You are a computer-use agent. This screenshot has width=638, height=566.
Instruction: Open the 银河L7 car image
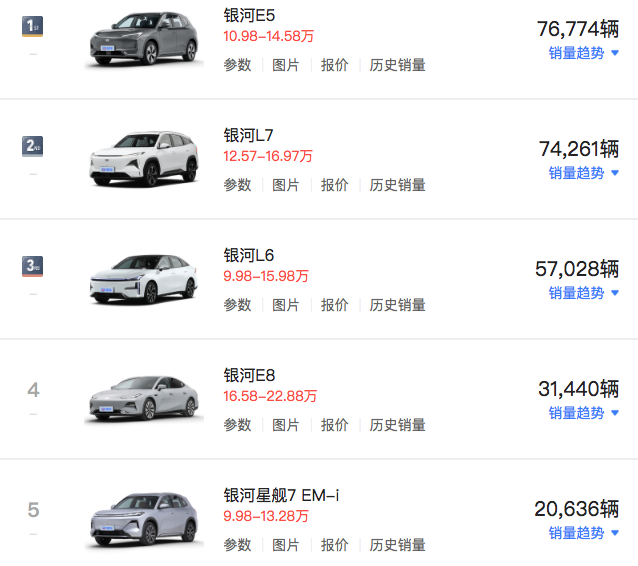(x=144, y=160)
